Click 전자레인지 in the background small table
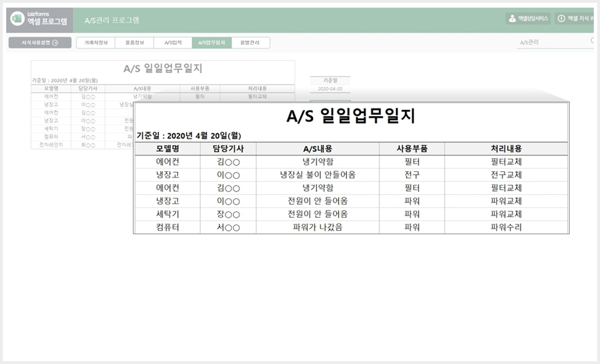This screenshot has height=364, width=600. tap(51, 145)
